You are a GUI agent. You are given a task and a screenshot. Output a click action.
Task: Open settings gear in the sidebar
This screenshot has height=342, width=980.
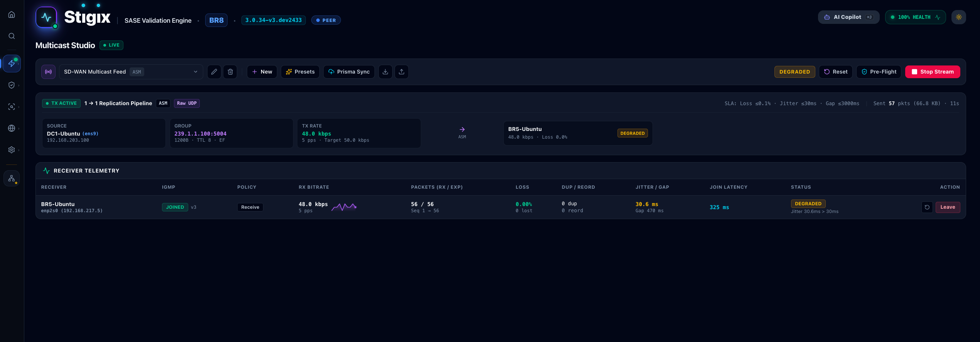coord(12,150)
